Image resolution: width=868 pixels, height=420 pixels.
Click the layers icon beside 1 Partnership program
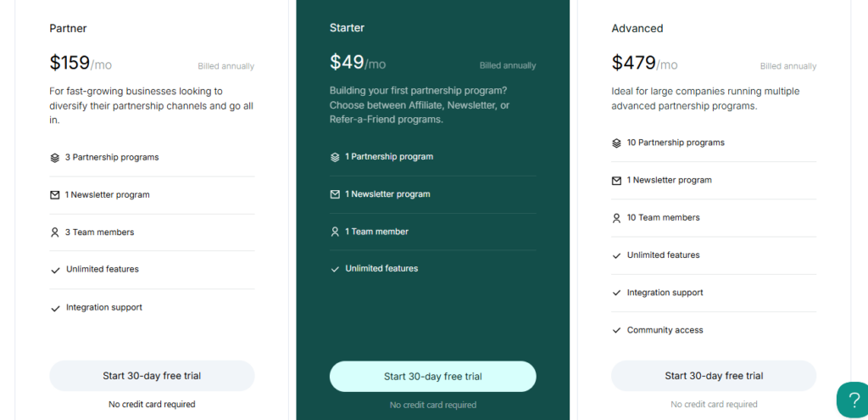[335, 157]
